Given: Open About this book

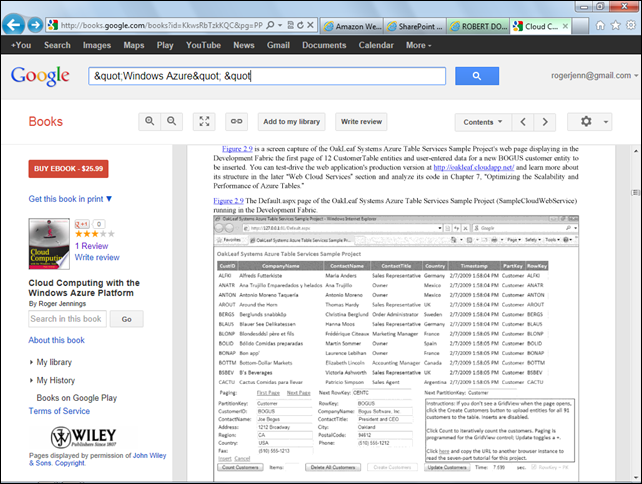Looking at the screenshot, I should [x=57, y=340].
